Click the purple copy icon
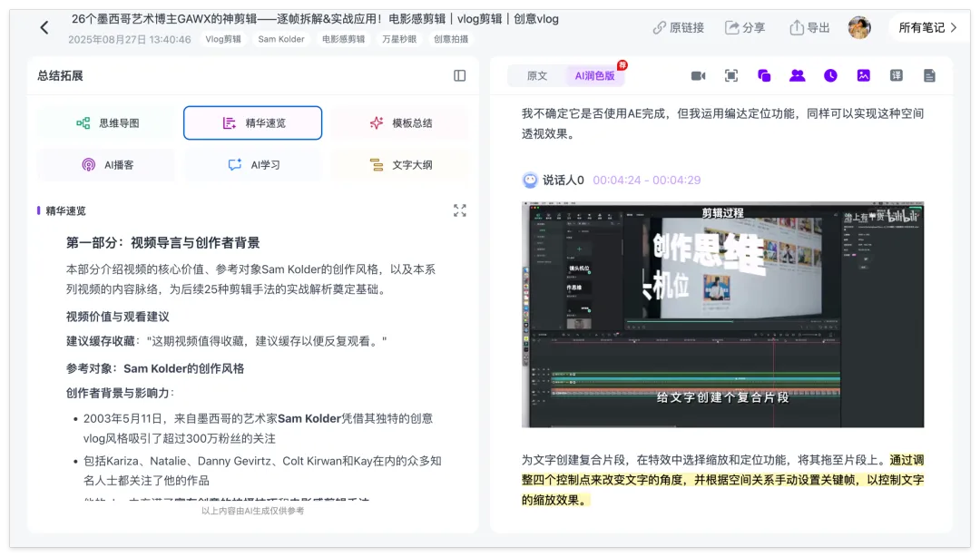This screenshot has width=980, height=557. click(764, 75)
